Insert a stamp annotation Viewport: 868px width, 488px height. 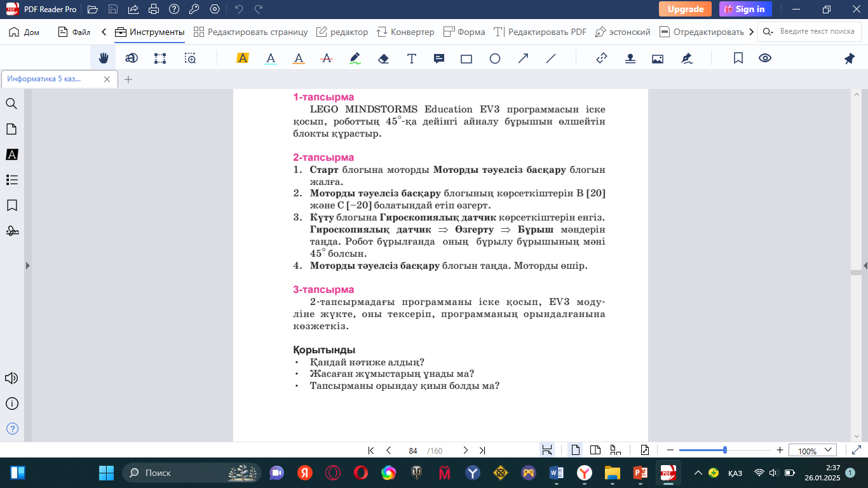point(630,58)
